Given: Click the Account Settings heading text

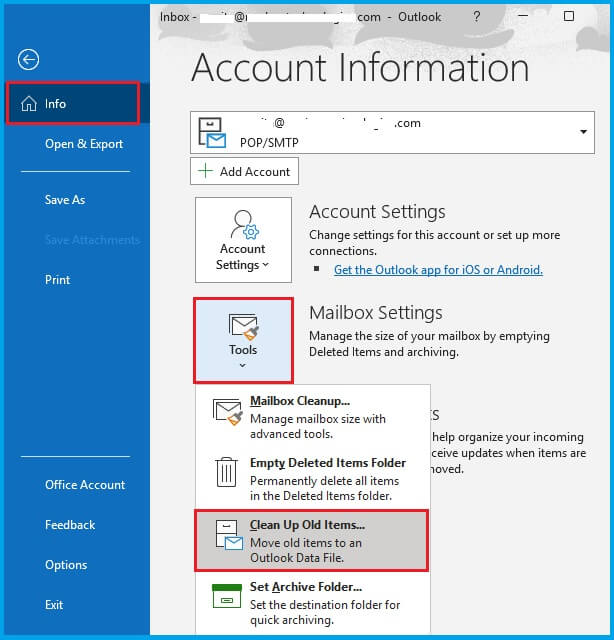Looking at the screenshot, I should tap(377, 211).
